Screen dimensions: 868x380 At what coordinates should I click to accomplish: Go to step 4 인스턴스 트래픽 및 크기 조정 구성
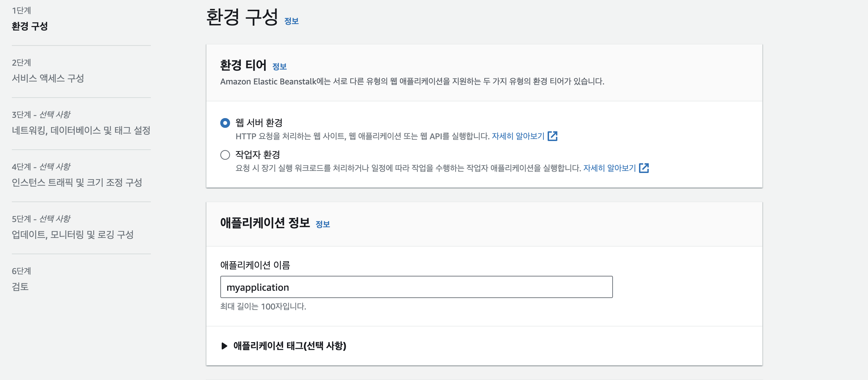coord(77,183)
